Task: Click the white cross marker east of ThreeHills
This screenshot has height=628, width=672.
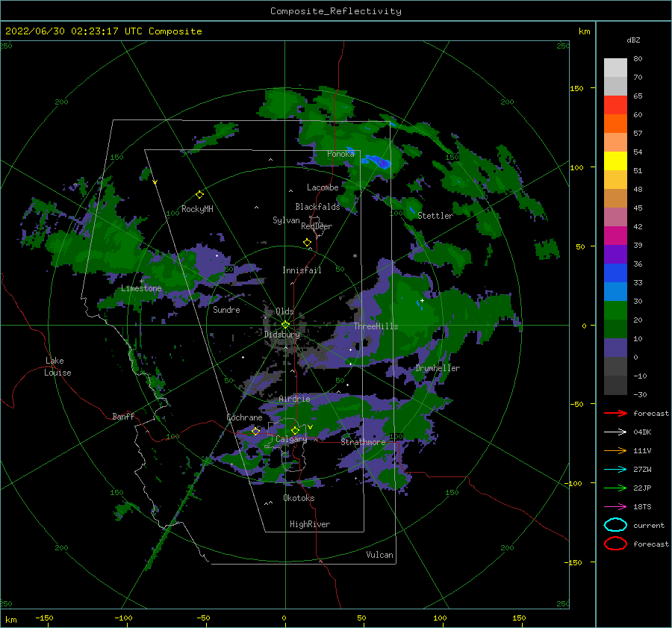Action: coord(422,300)
